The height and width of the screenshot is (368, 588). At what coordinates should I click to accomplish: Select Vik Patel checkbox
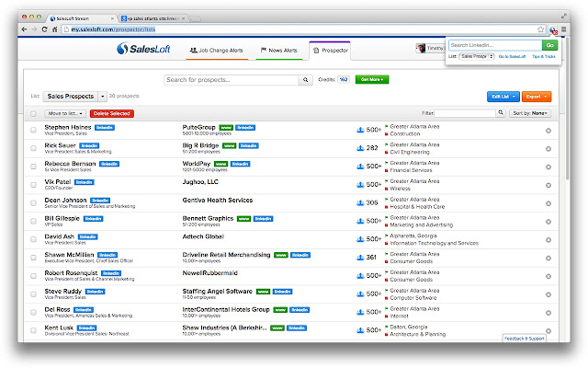(33, 185)
